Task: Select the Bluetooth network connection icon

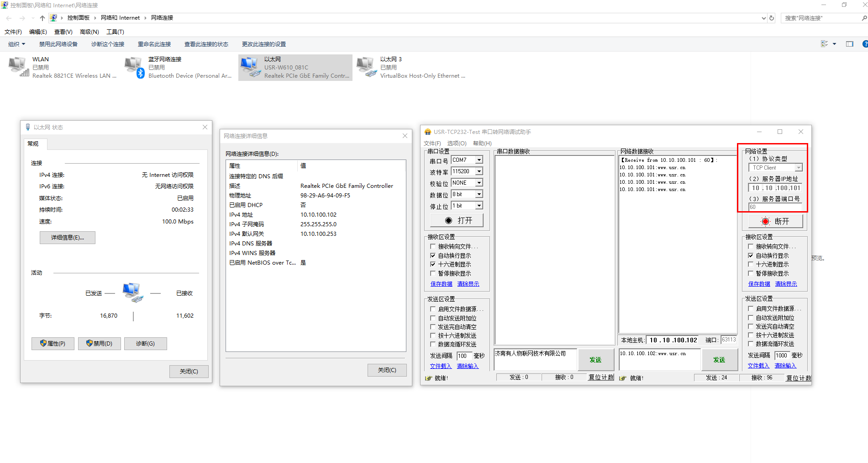Action: [x=134, y=67]
